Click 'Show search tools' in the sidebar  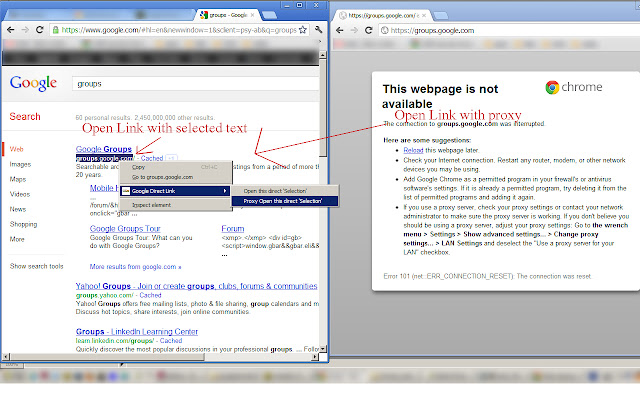pyautogui.click(x=36, y=266)
